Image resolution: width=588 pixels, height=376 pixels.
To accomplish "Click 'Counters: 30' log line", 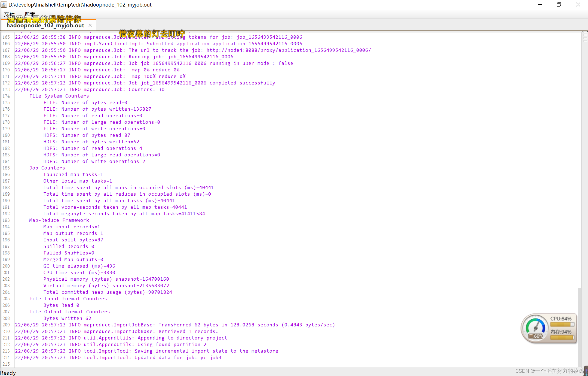I will pos(90,89).
